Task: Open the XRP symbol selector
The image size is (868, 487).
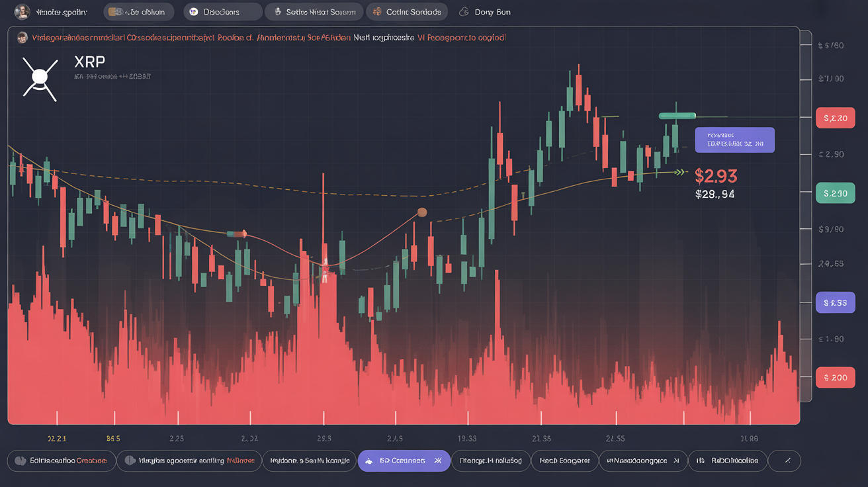Action: point(91,62)
